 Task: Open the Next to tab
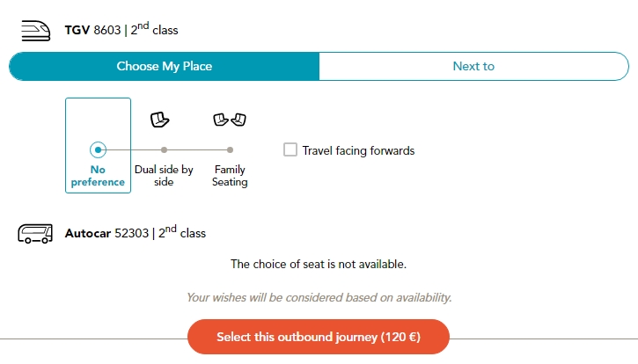(x=473, y=67)
